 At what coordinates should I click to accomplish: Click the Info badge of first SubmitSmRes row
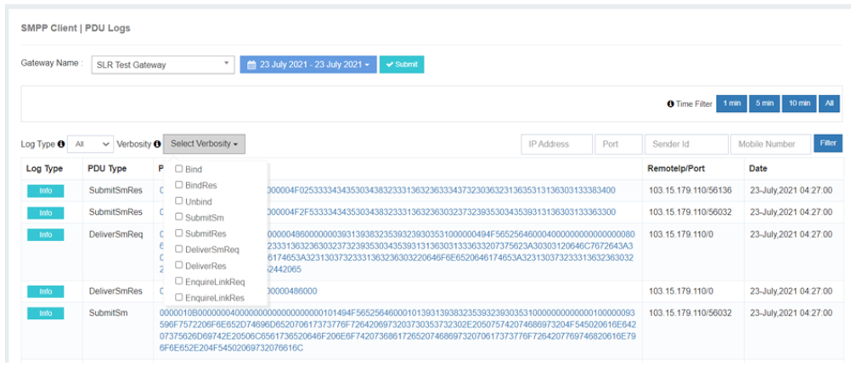point(46,191)
